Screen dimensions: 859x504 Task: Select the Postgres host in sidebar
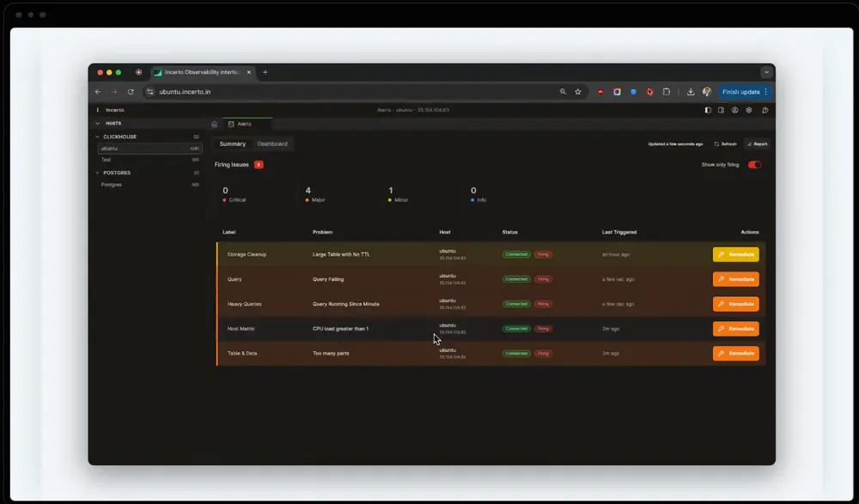(x=112, y=185)
